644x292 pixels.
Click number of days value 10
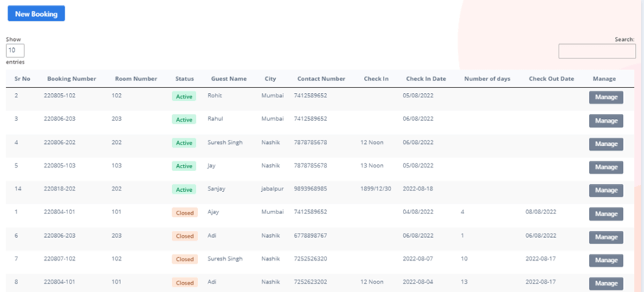[464, 259]
